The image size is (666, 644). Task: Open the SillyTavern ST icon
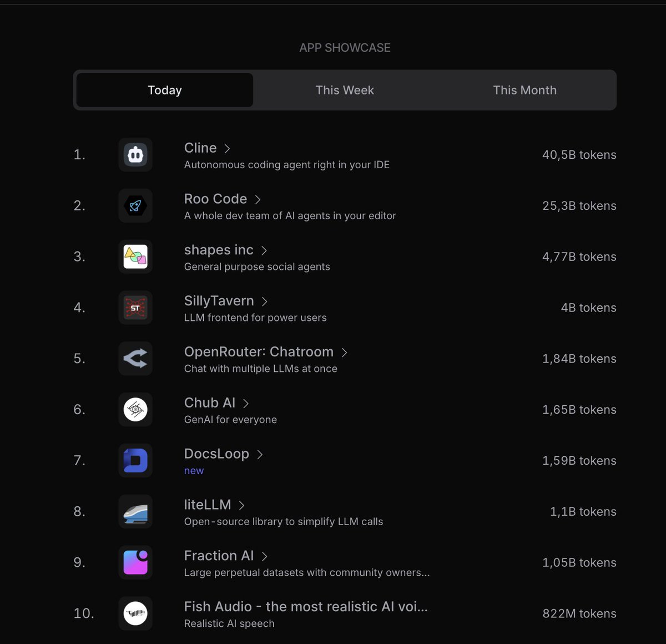pyautogui.click(x=135, y=308)
